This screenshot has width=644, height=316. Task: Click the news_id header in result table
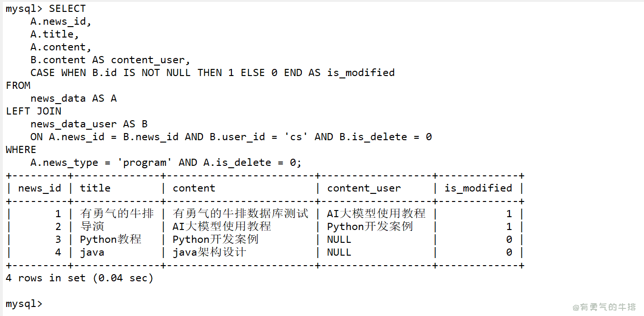(x=39, y=188)
